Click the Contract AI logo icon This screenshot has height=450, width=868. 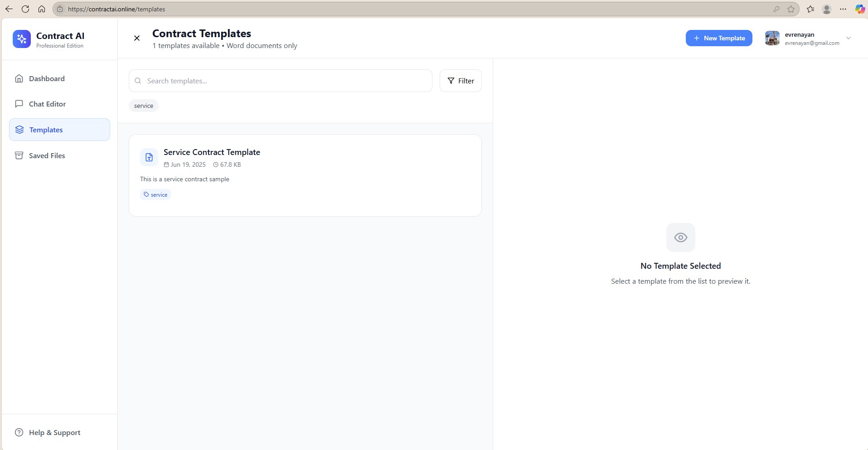(x=22, y=39)
